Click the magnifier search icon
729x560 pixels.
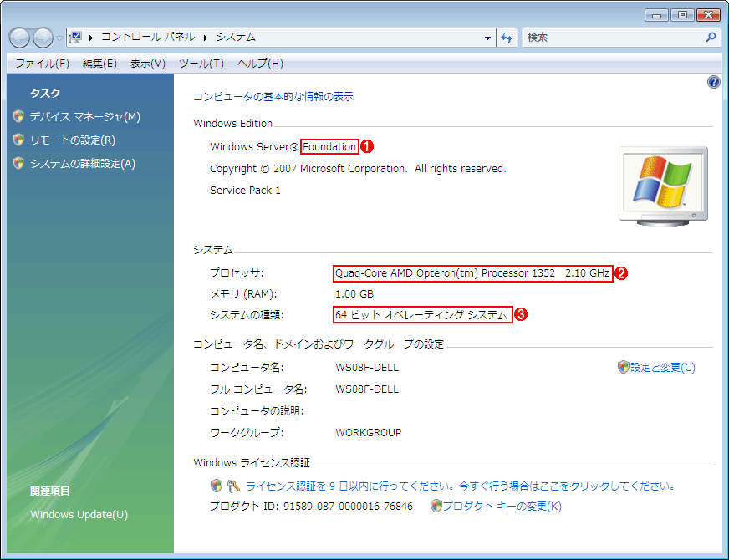711,37
